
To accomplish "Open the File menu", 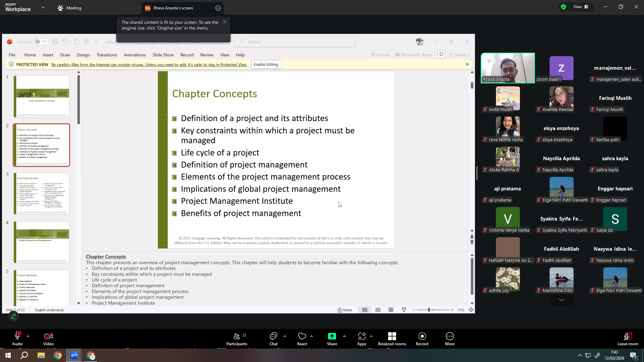I will click(12, 55).
